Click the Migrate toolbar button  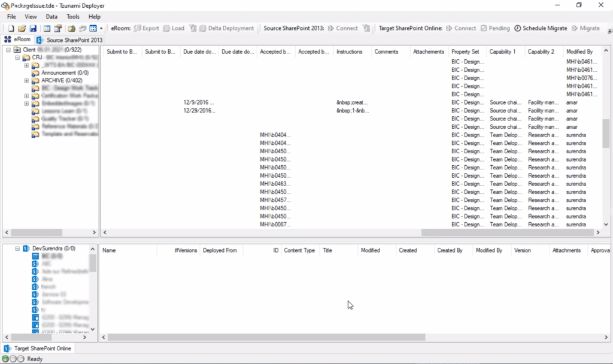(x=585, y=28)
